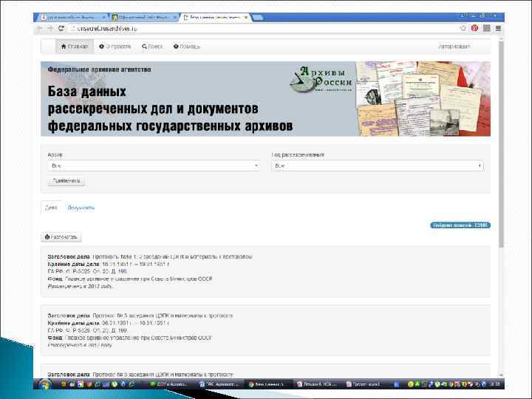Click the Федеральное архивное агентство text
The height and width of the screenshot is (399, 532).
point(100,69)
